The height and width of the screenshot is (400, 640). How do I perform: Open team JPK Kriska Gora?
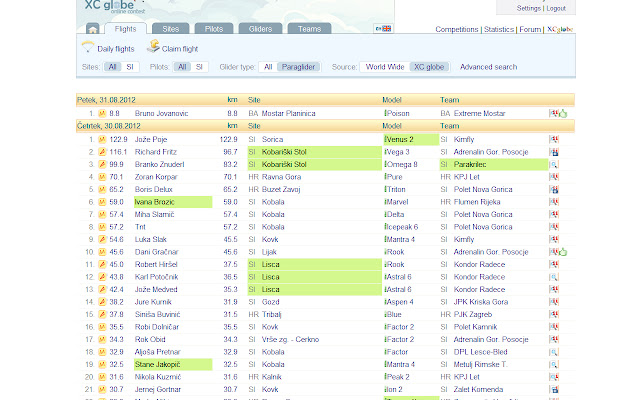481,302
